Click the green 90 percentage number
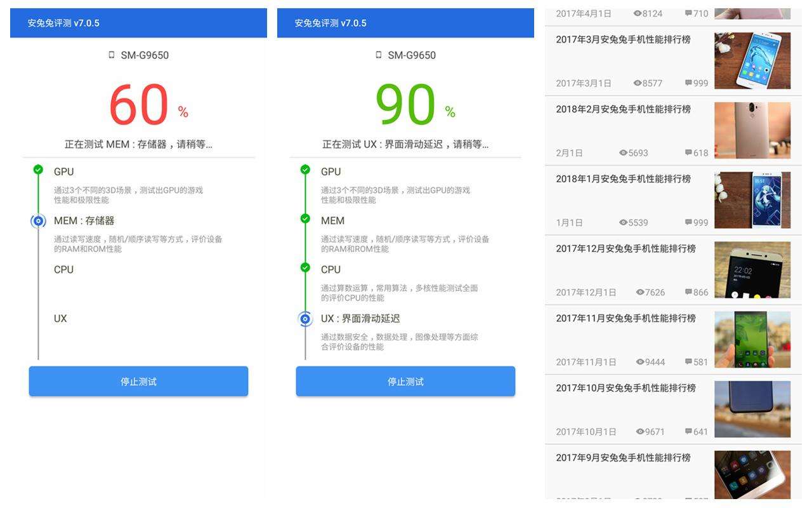The height and width of the screenshot is (508, 812). point(406,105)
